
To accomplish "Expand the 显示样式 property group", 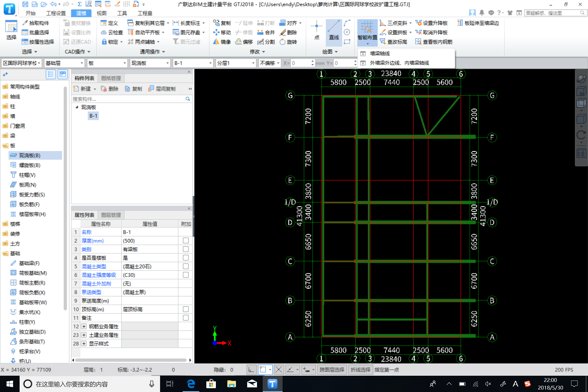I will [x=84, y=344].
